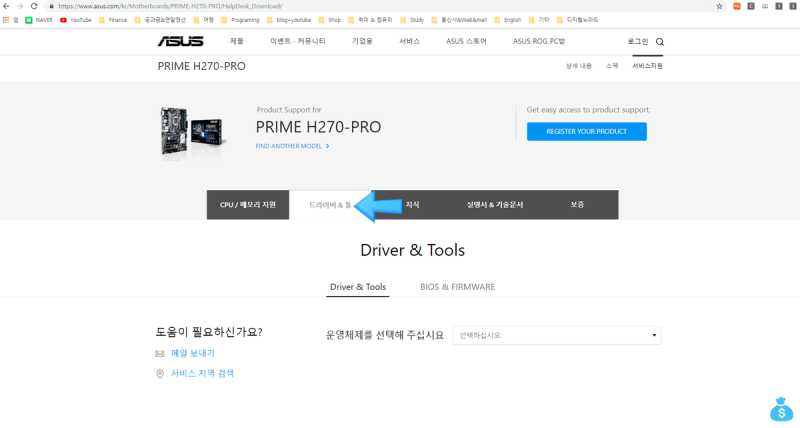Select the BIOS & FIRMWARE sub-tab
This screenshot has width=800, height=428.
click(458, 287)
